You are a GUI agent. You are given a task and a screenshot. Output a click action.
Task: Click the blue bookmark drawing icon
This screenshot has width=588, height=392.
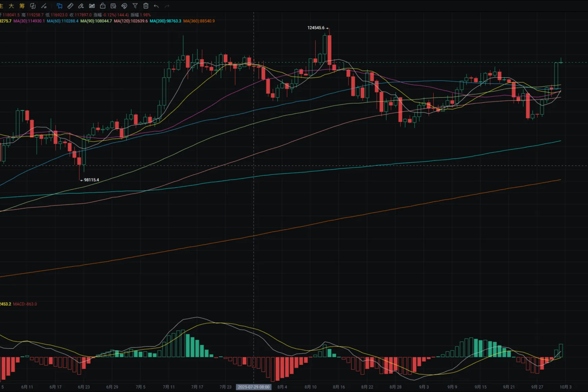[59, 6]
